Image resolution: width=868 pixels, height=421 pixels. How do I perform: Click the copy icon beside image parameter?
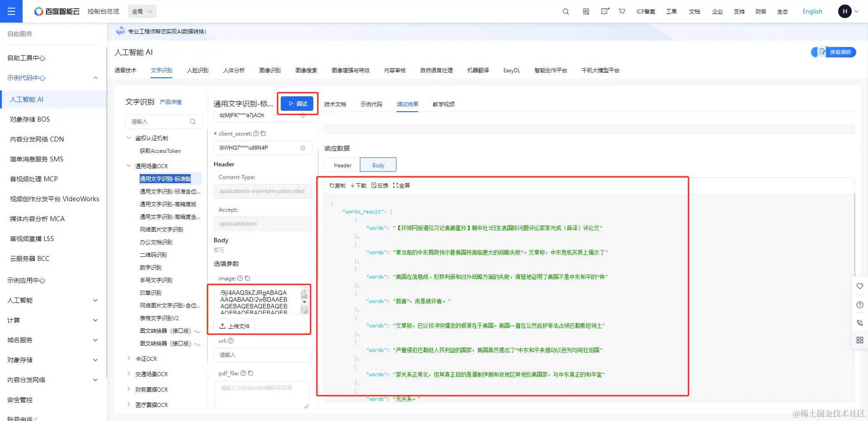(x=247, y=279)
